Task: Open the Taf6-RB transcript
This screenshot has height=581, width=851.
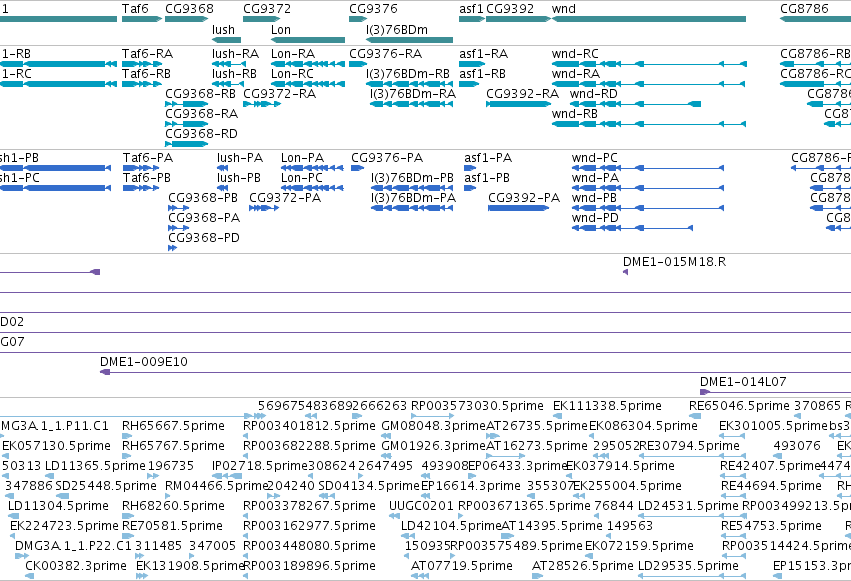Action: click(142, 84)
